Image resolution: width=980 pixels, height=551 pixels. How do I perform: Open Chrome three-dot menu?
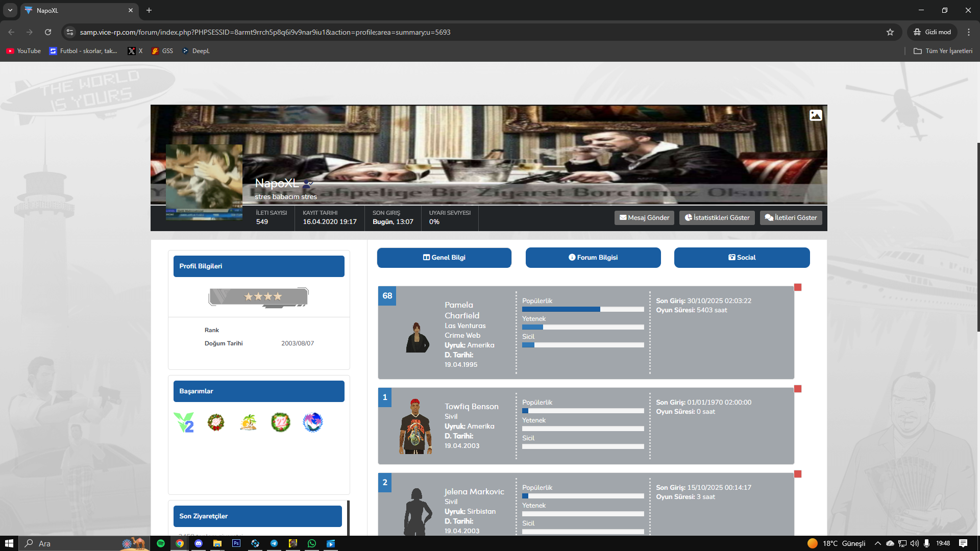coord(968,32)
